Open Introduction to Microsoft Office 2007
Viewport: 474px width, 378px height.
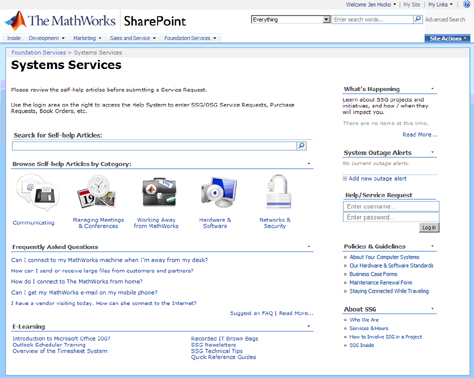(x=61, y=339)
